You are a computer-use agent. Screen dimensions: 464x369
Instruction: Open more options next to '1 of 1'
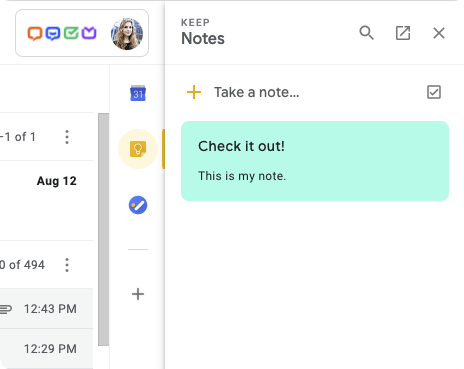point(67,137)
